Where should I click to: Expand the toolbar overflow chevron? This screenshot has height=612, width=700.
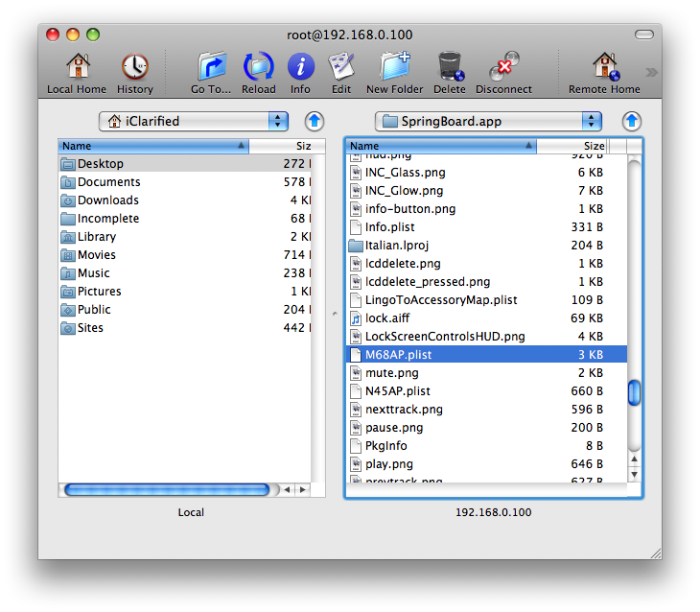[x=652, y=72]
